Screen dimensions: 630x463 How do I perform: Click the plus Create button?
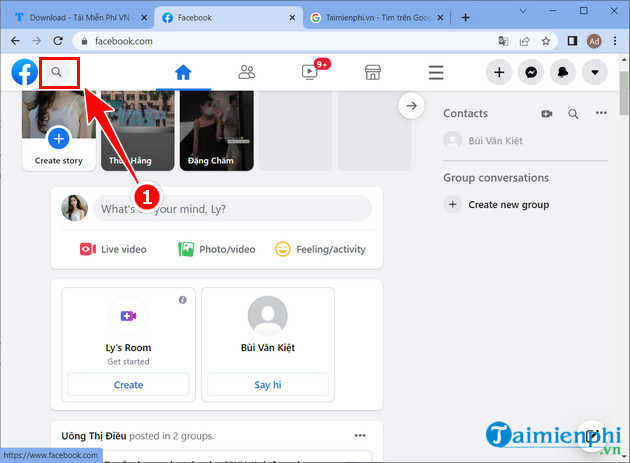coord(499,72)
